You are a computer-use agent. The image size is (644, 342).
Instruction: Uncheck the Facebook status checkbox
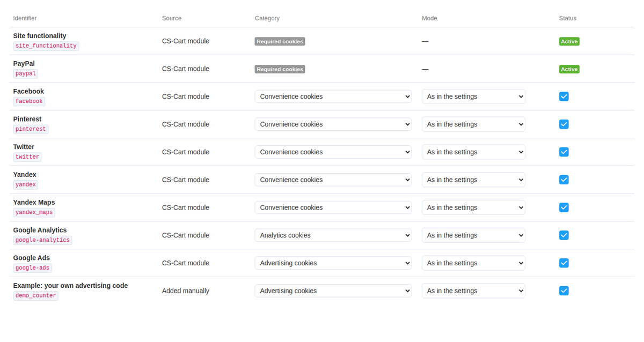pos(563,96)
